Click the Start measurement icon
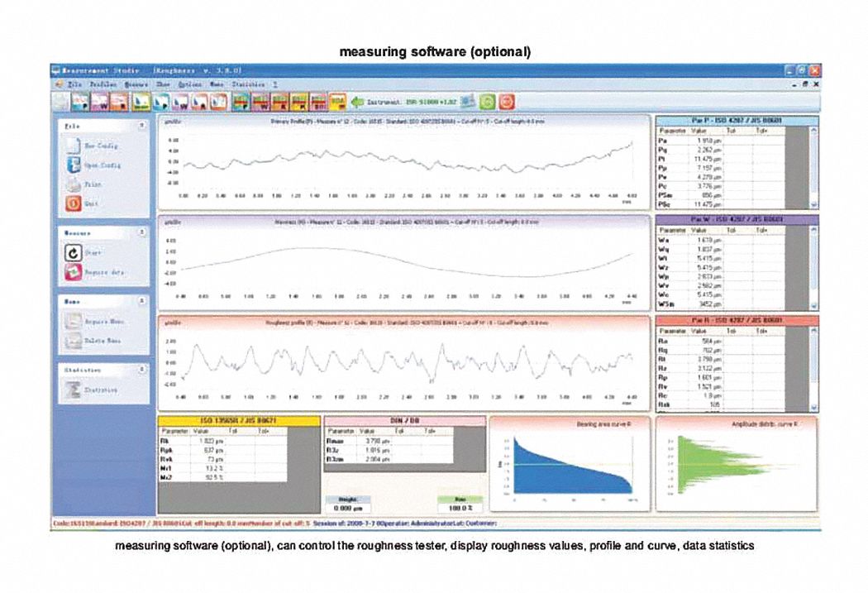This screenshot has width=868, height=593. [x=73, y=252]
